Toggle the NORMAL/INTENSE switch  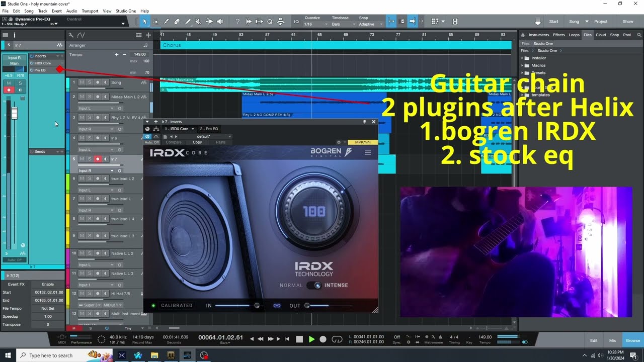click(315, 285)
